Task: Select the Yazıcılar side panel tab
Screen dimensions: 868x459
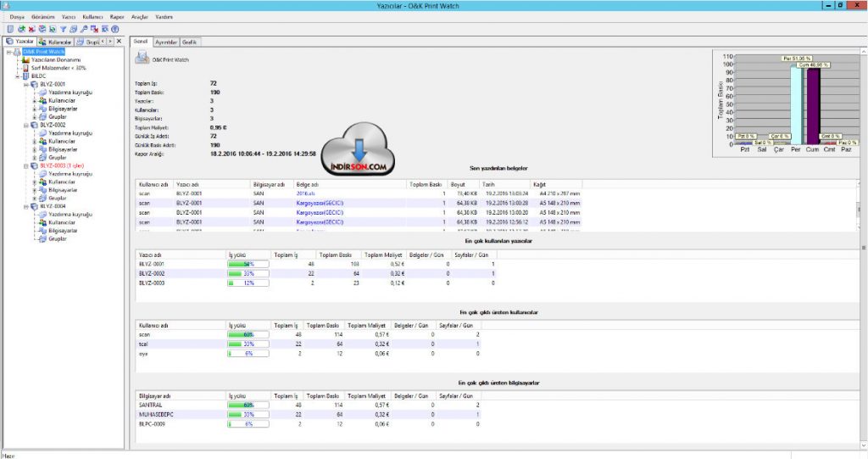Action: (20, 41)
